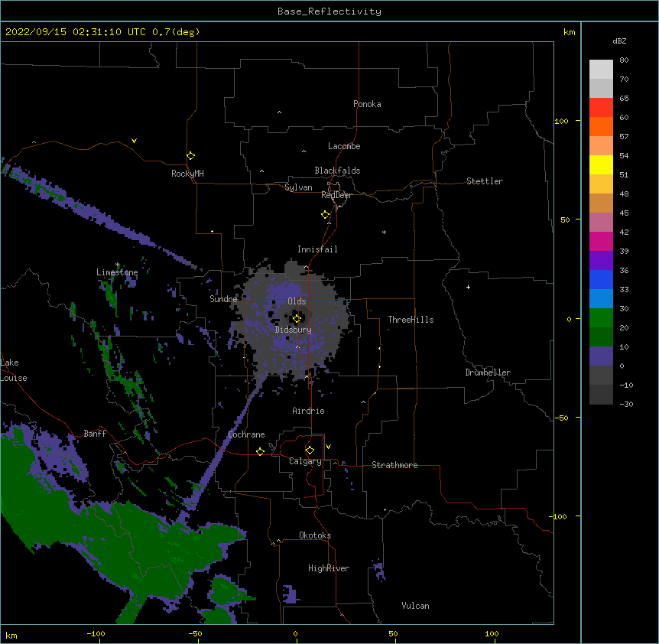
Task: Click the Innisfail city label
Action: pos(317,249)
